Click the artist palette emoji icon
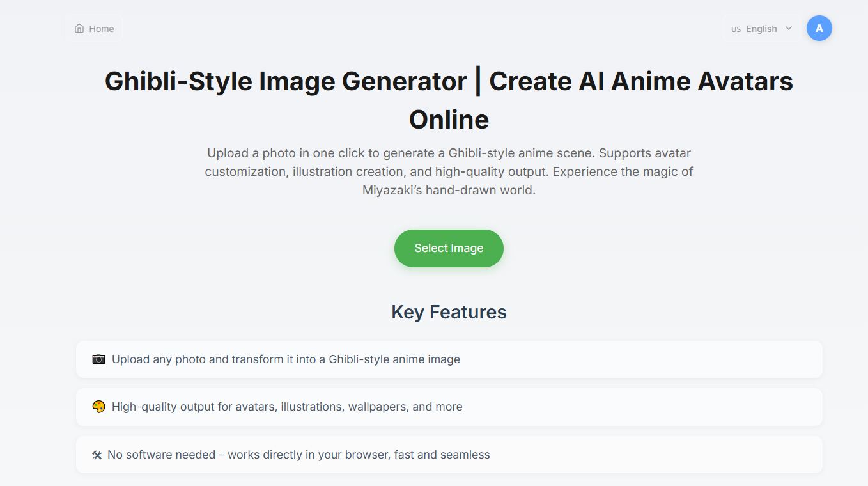 [x=98, y=407]
